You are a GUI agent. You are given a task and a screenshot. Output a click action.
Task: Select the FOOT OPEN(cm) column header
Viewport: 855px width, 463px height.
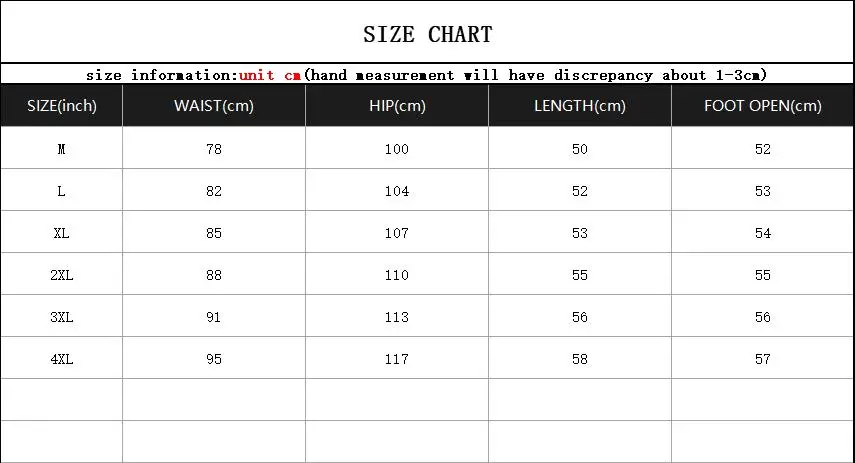tap(763, 106)
